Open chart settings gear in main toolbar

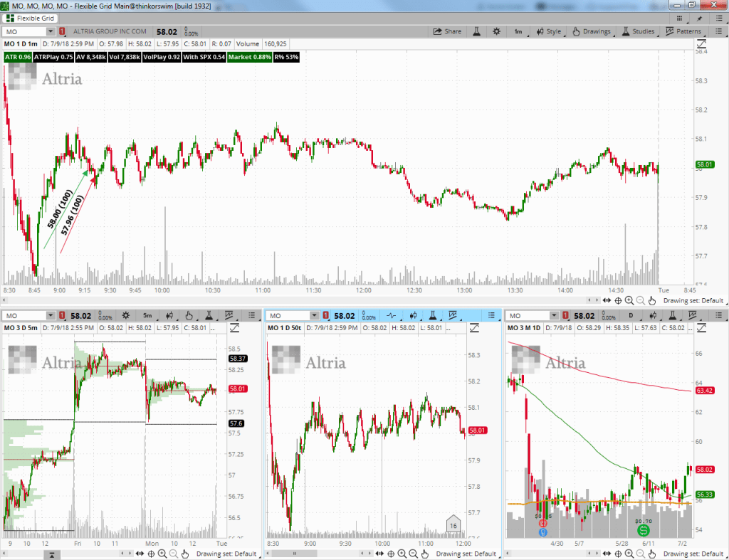coord(496,31)
